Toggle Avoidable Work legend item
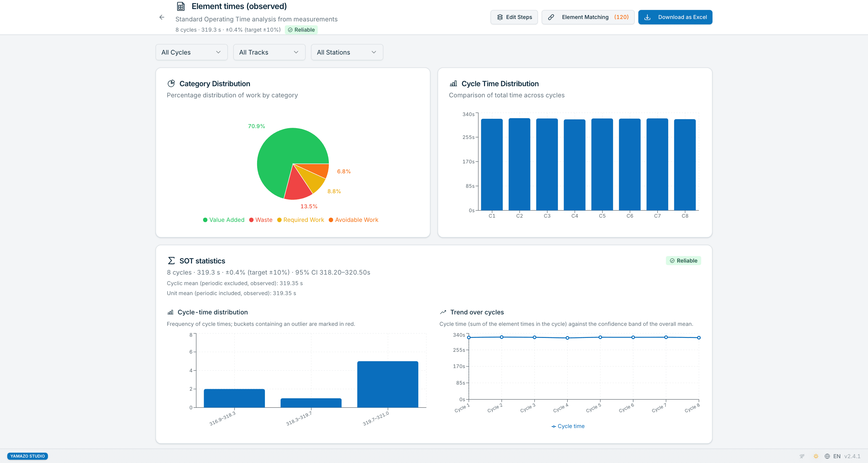 354,220
